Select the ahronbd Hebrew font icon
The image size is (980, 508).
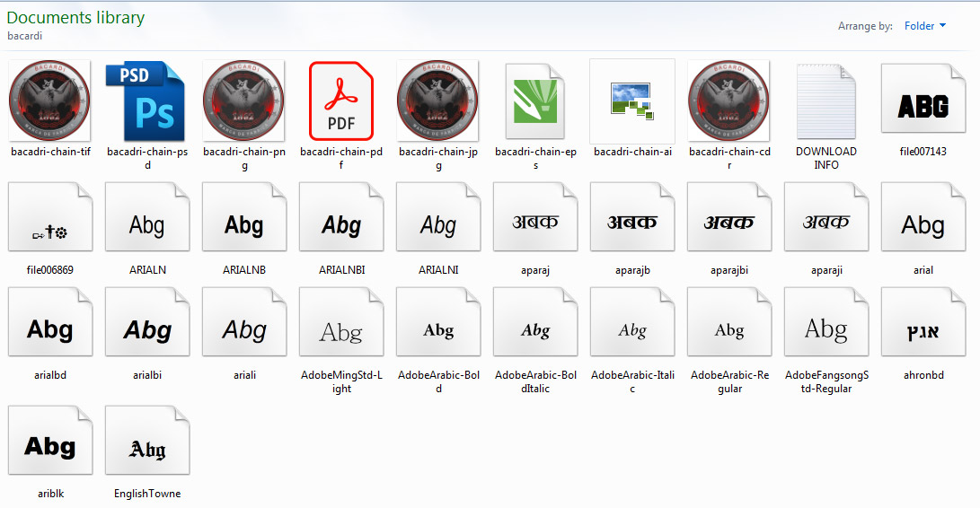[923, 329]
